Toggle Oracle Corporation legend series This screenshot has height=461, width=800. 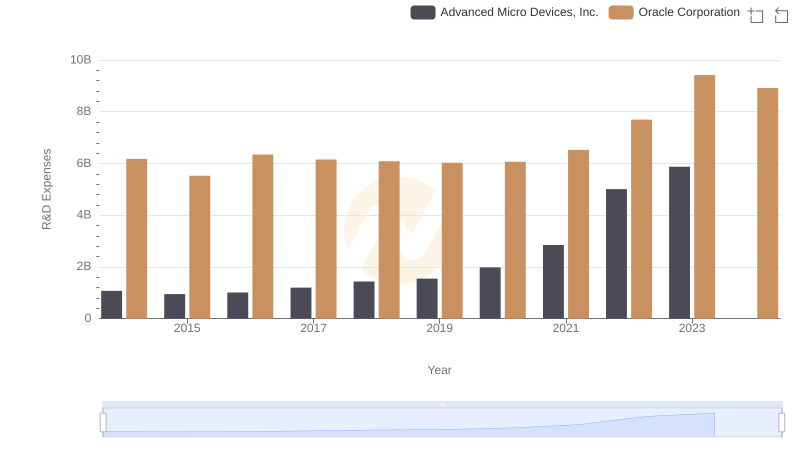[674, 12]
